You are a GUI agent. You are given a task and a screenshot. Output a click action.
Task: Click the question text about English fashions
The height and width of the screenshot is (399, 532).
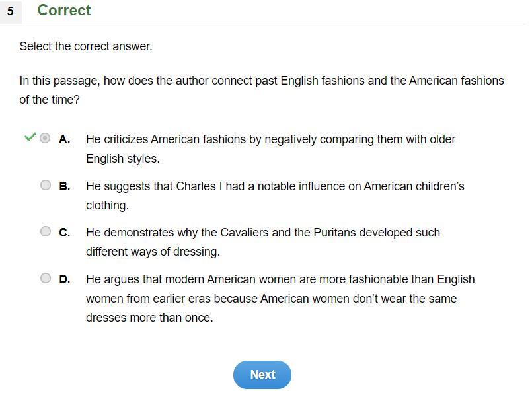click(261, 81)
